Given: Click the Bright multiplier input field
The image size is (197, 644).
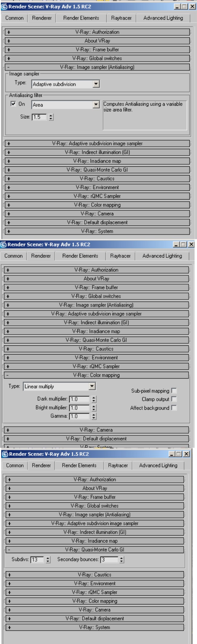Looking at the screenshot, I should coord(79,408).
